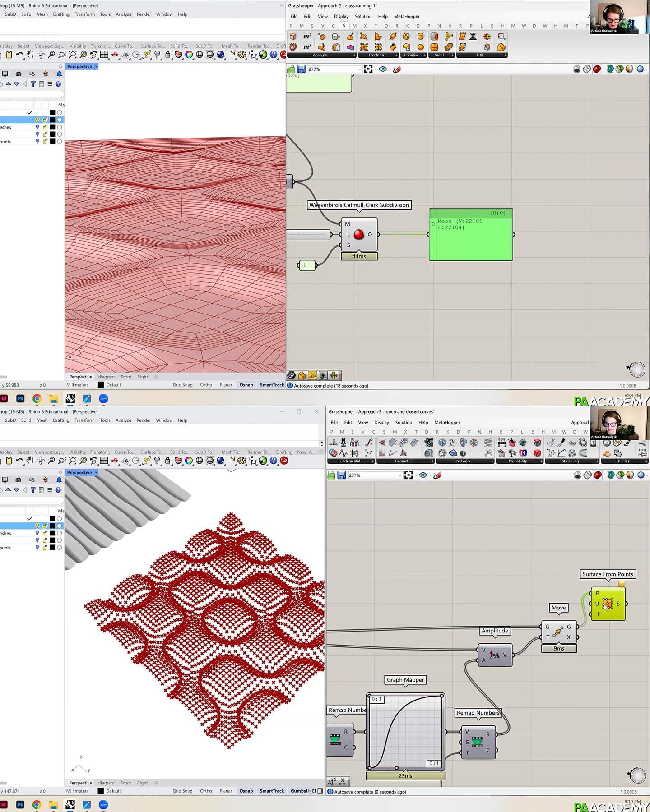The width and height of the screenshot is (650, 812).
Task: Click the red Rhino icon ending the Rhino toolbar beside Approach 3
Action: [x=284, y=461]
